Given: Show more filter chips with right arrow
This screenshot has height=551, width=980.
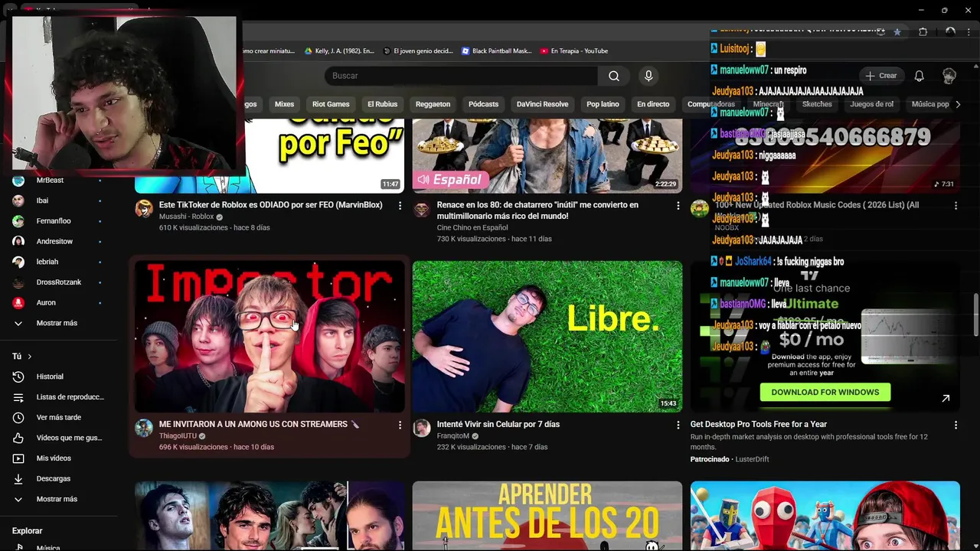Looking at the screenshot, I should click(x=958, y=104).
